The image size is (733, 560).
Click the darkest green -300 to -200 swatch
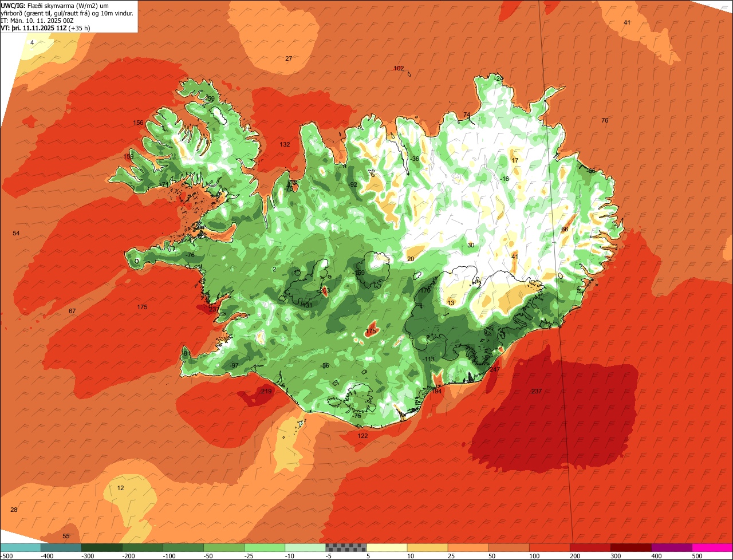click(x=102, y=547)
